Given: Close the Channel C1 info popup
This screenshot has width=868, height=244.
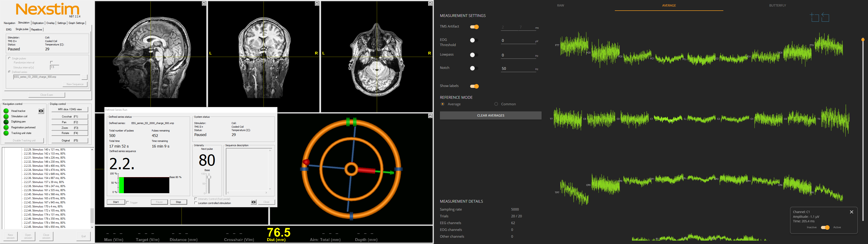Looking at the screenshot, I should tap(851, 212).
